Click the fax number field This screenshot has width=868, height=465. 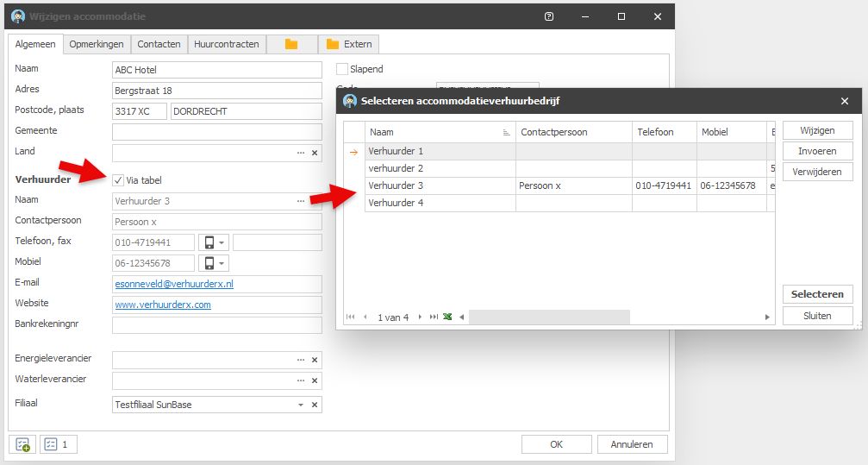click(278, 242)
